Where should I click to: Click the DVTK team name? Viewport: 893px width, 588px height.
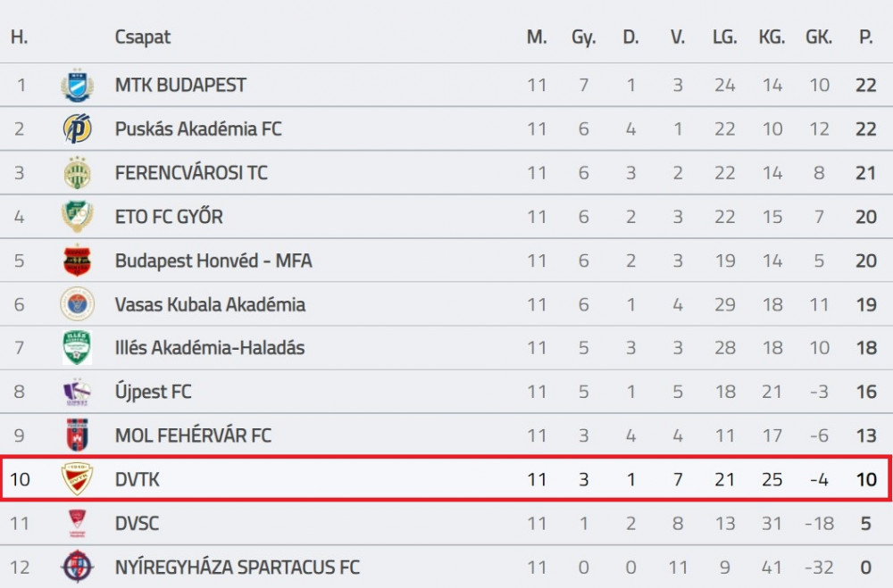pos(138,479)
